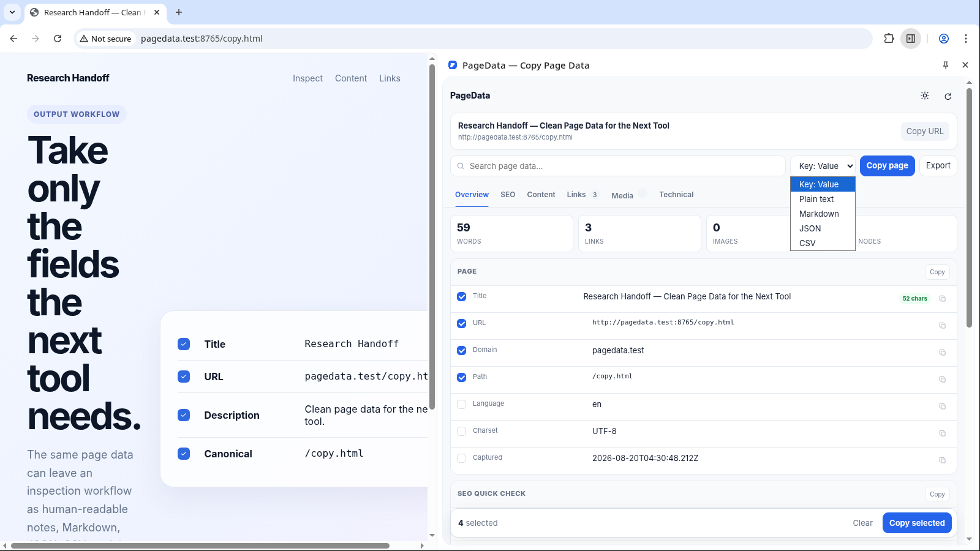The height and width of the screenshot is (551, 980).
Task: Click copy icon in Language row
Action: [x=943, y=407]
